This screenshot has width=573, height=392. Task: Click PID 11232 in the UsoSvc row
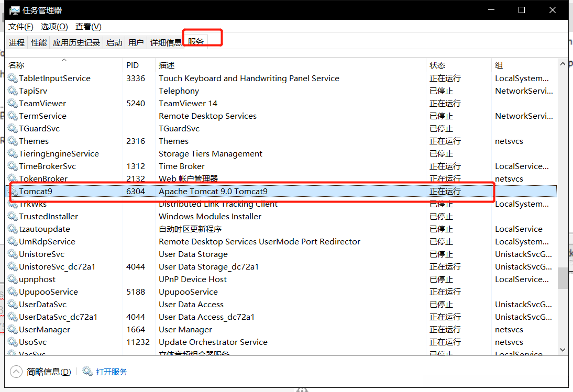click(138, 342)
